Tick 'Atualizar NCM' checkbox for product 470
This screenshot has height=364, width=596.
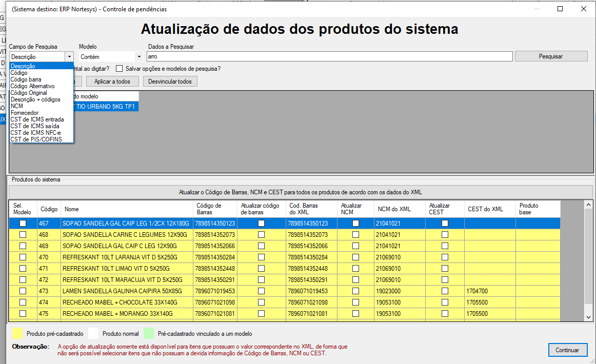[x=355, y=257]
